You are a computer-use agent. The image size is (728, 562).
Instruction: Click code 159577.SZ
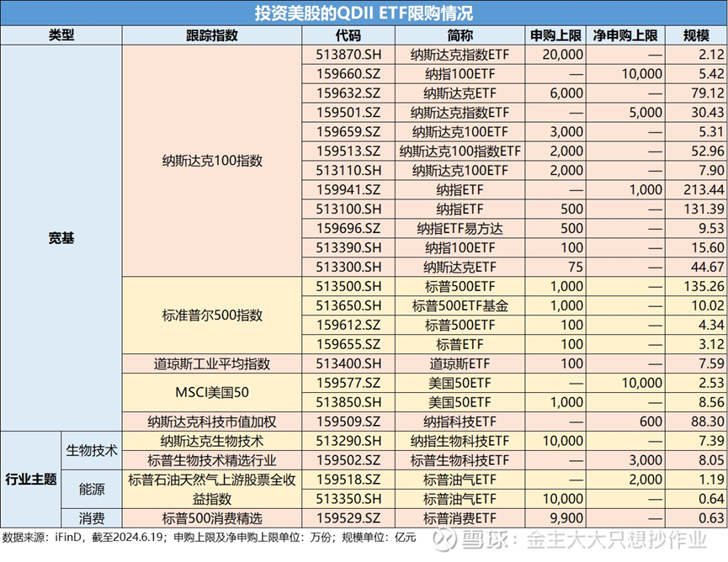coord(348,383)
